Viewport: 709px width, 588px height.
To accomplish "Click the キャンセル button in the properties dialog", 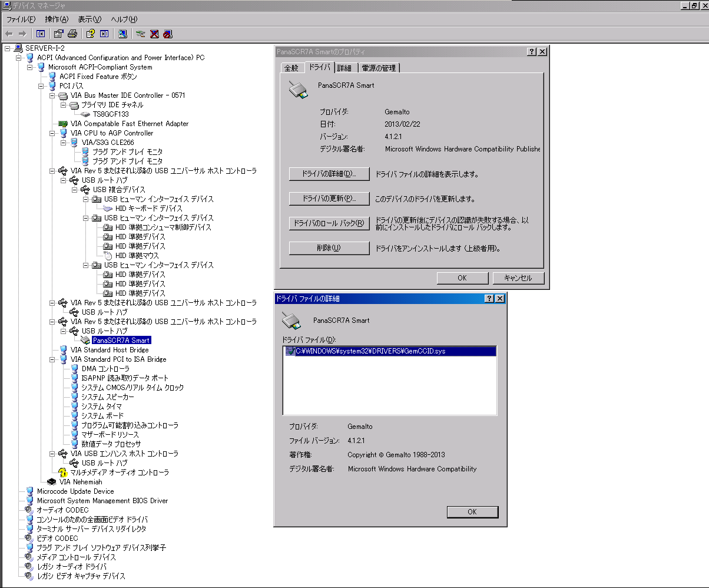I will click(x=518, y=278).
